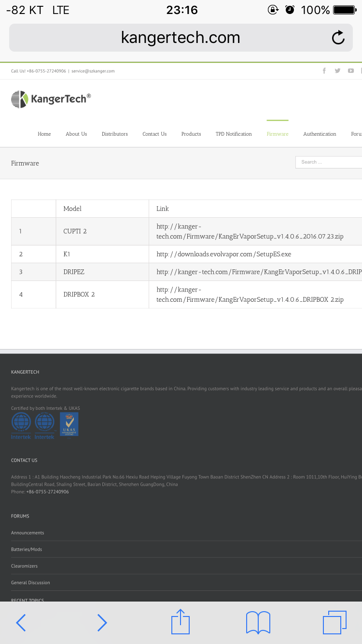This screenshot has height=644, width=362.
Task: Open the Distributors menu item
Action: [115, 134]
